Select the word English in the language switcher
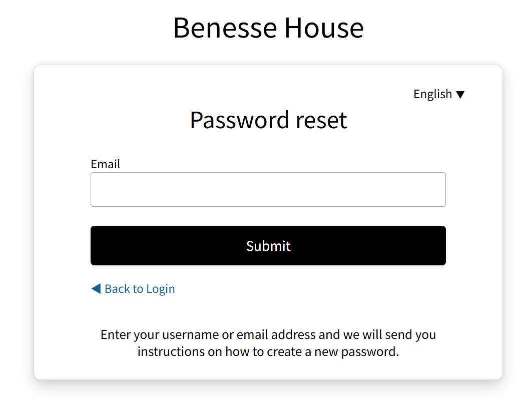The height and width of the screenshot is (398, 532). pyautogui.click(x=432, y=94)
